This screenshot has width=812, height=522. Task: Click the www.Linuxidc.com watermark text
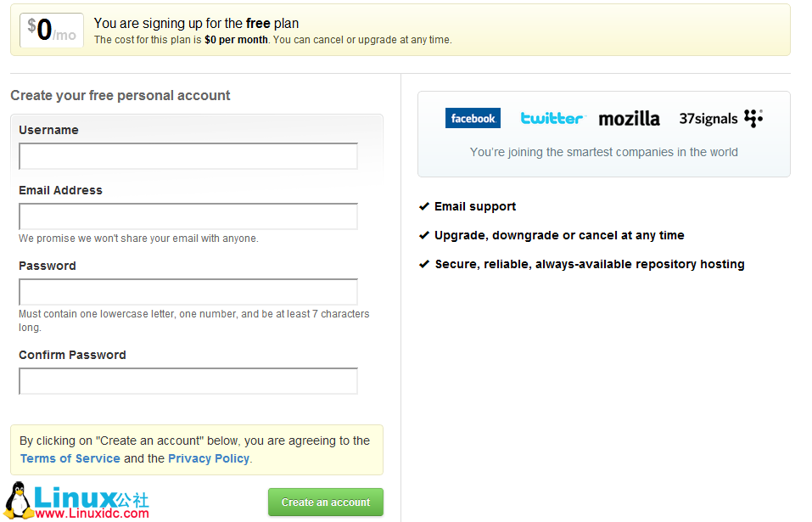tap(92, 514)
